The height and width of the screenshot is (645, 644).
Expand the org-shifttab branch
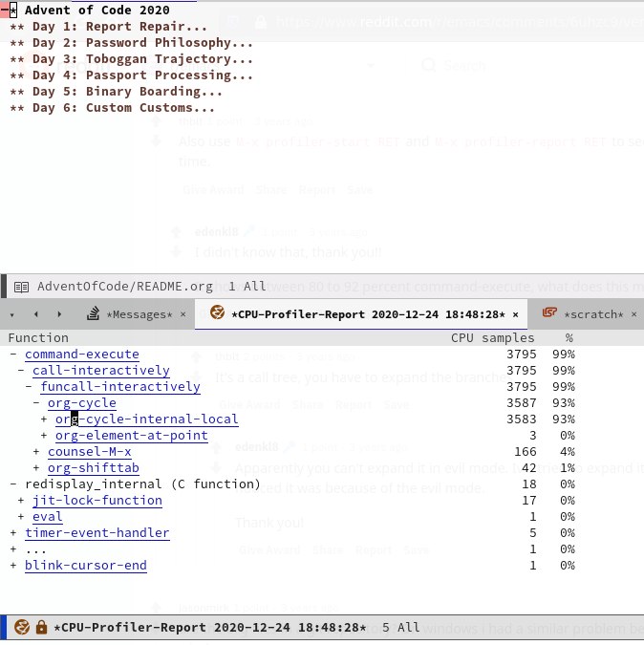[x=36, y=467]
